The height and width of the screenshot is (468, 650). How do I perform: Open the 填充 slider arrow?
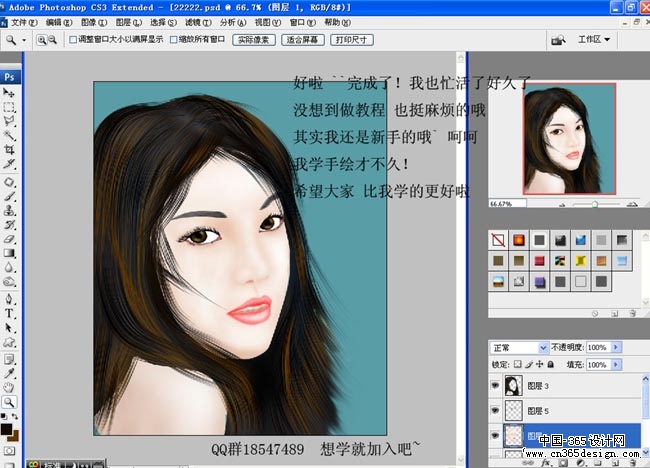coord(616,364)
